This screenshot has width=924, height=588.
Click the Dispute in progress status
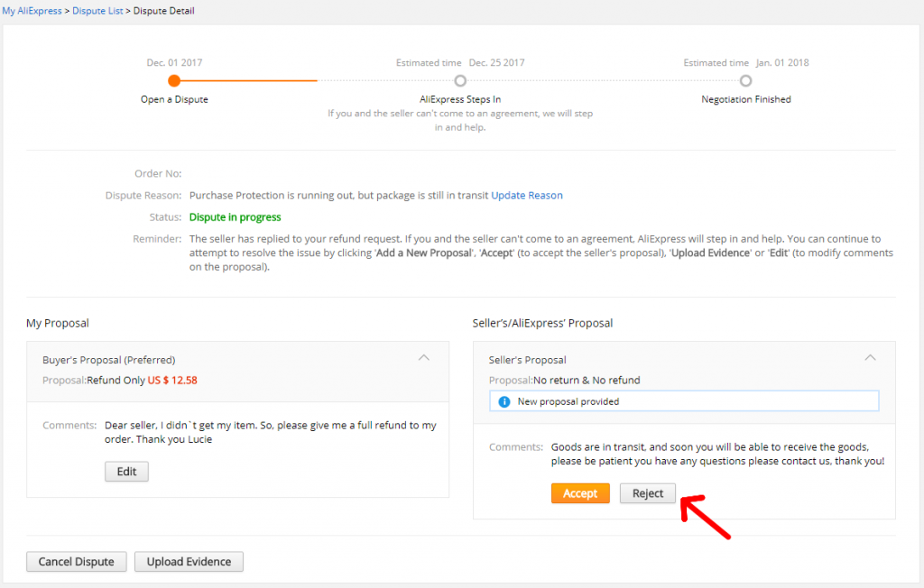235,217
